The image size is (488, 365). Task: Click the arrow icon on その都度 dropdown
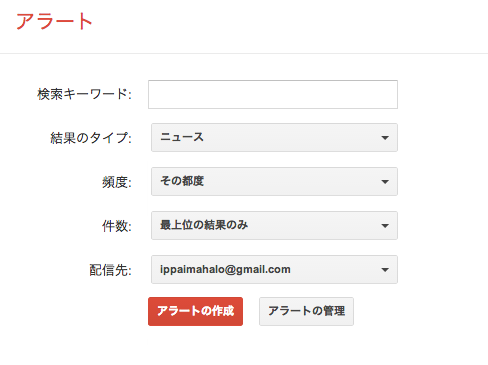pos(385,182)
